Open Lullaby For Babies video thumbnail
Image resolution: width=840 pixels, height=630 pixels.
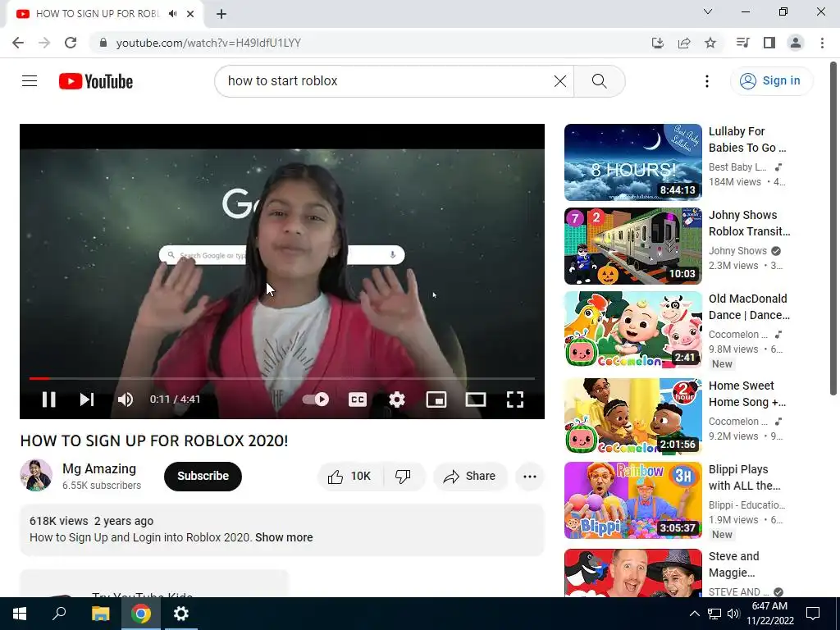632,162
